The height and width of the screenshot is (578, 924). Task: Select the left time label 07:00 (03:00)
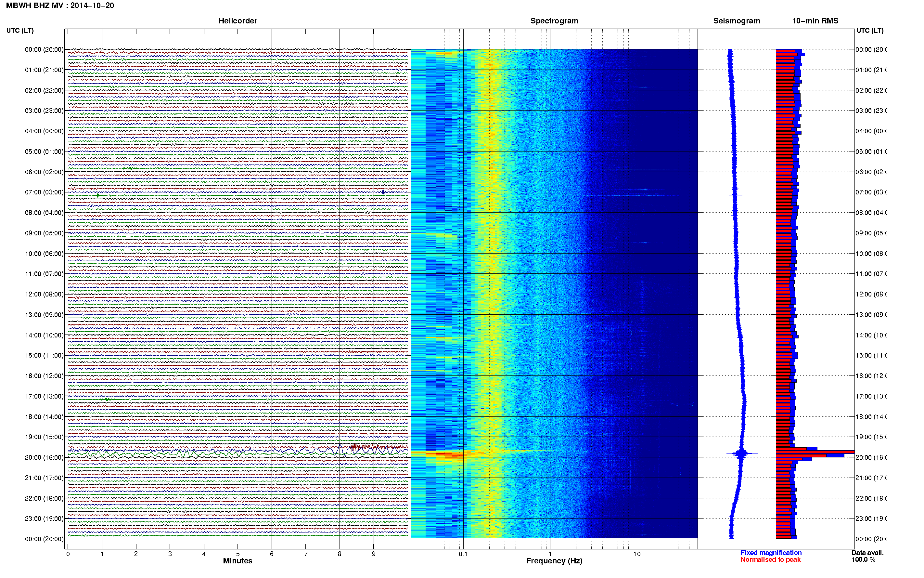click(44, 192)
